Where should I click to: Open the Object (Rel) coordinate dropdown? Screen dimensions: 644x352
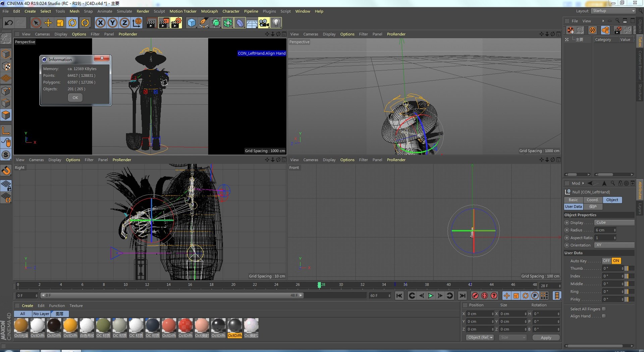click(480, 337)
